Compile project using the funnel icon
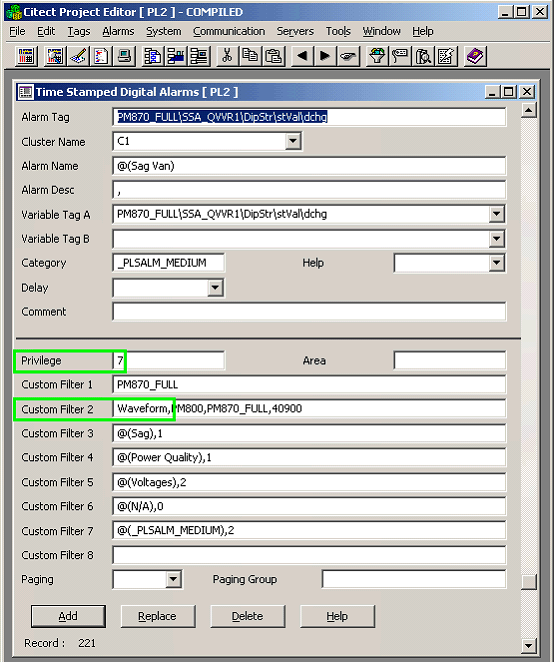The height and width of the screenshot is (662, 554). (377, 56)
